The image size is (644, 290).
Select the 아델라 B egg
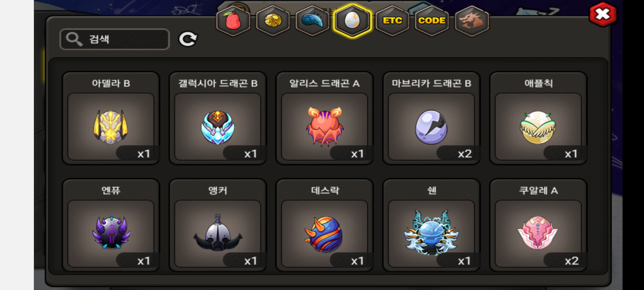(x=111, y=118)
